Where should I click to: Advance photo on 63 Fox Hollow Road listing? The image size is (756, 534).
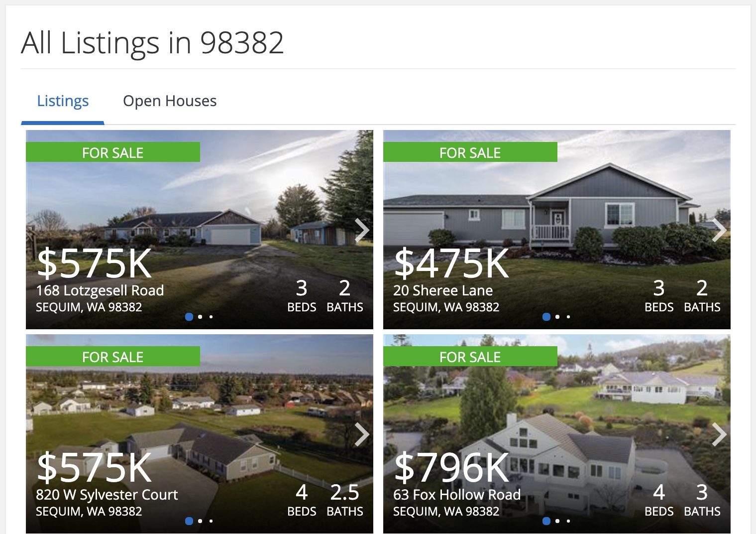click(x=719, y=434)
